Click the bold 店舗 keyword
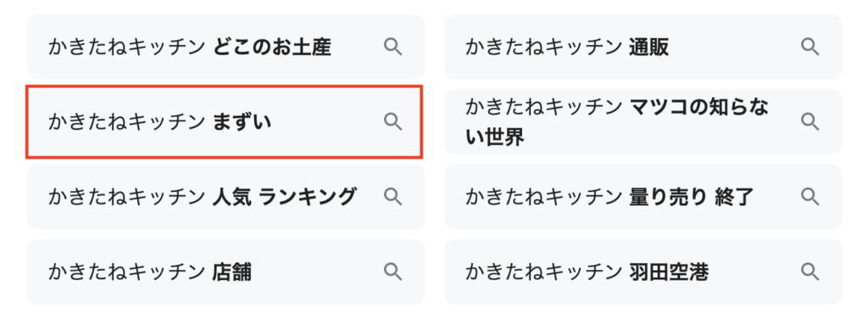Image resolution: width=868 pixels, height=320 pixels. click(232, 272)
